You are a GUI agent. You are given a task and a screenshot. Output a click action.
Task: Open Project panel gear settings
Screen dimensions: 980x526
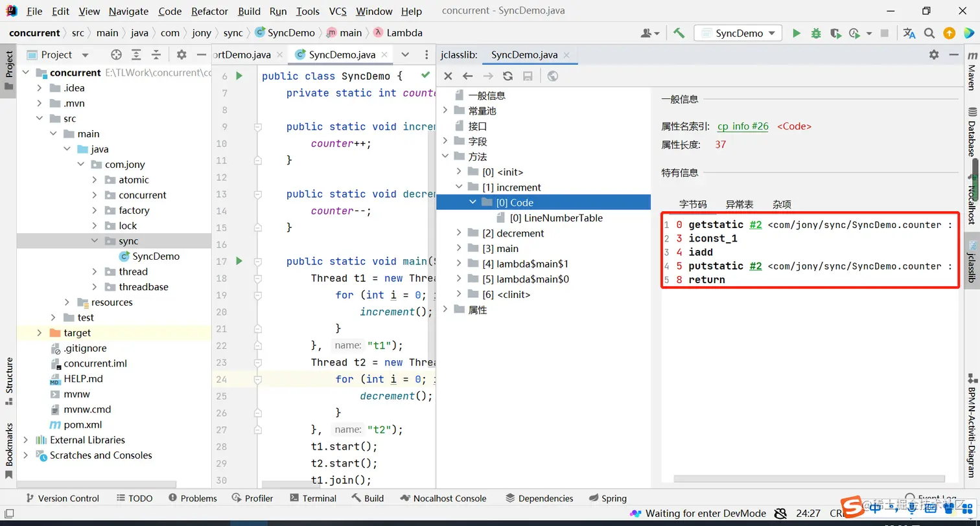(x=181, y=54)
